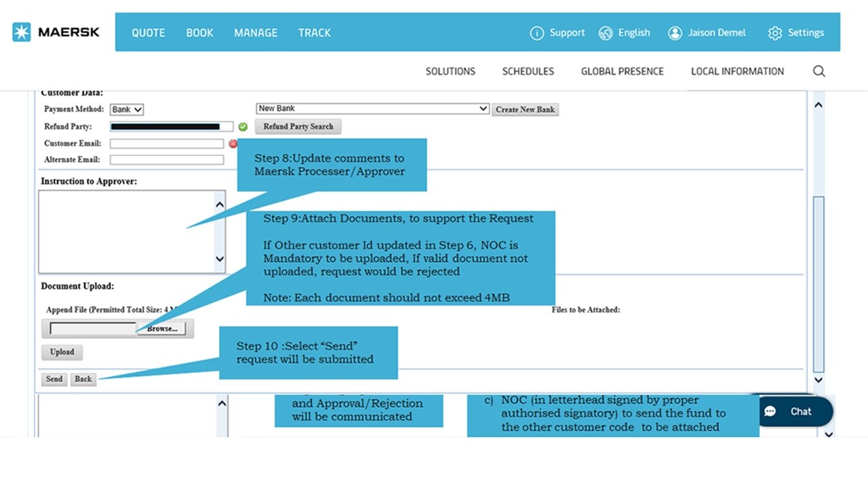
Task: Browse for a file to attach
Action: coord(161,328)
